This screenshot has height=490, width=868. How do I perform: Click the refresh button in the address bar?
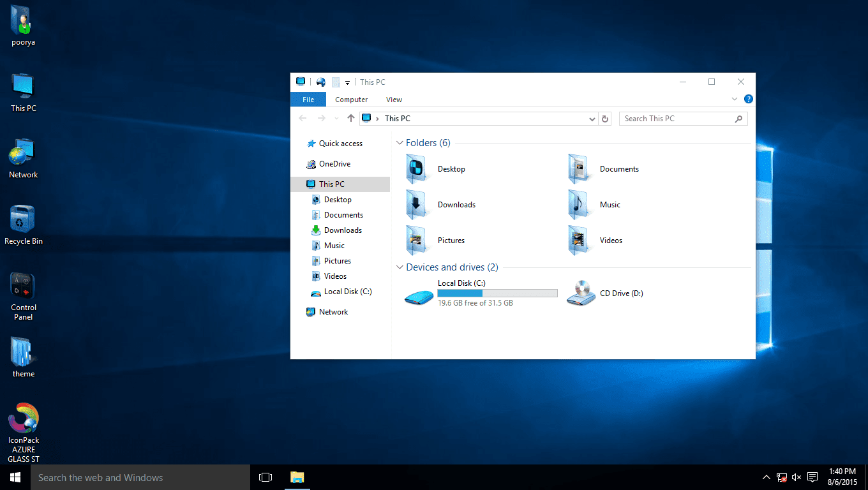tap(604, 119)
